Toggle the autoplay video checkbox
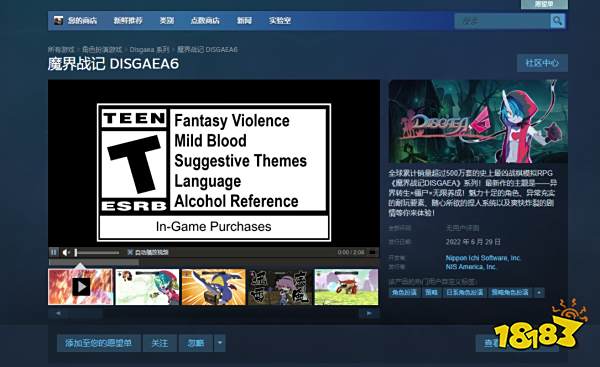 tap(130, 252)
